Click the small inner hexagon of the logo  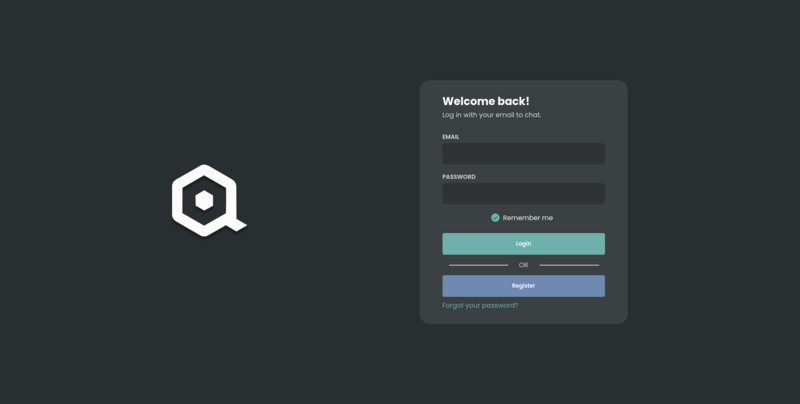pyautogui.click(x=204, y=201)
